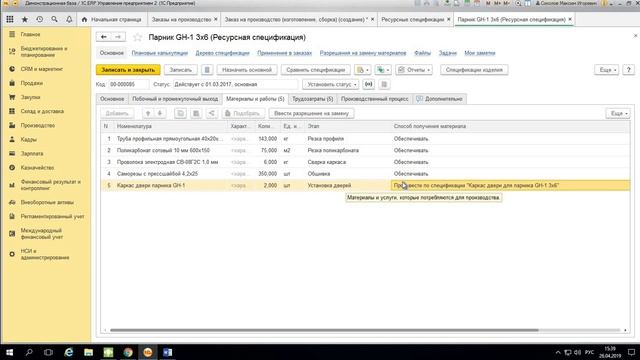Screen dimensions: 640x360
Task: Expand the table Еще menu
Action: click(618, 113)
